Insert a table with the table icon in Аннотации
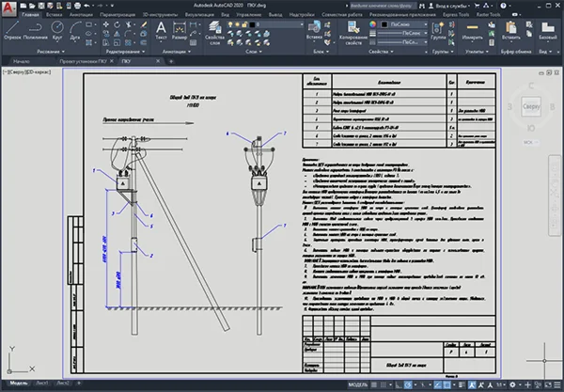 coord(193,43)
